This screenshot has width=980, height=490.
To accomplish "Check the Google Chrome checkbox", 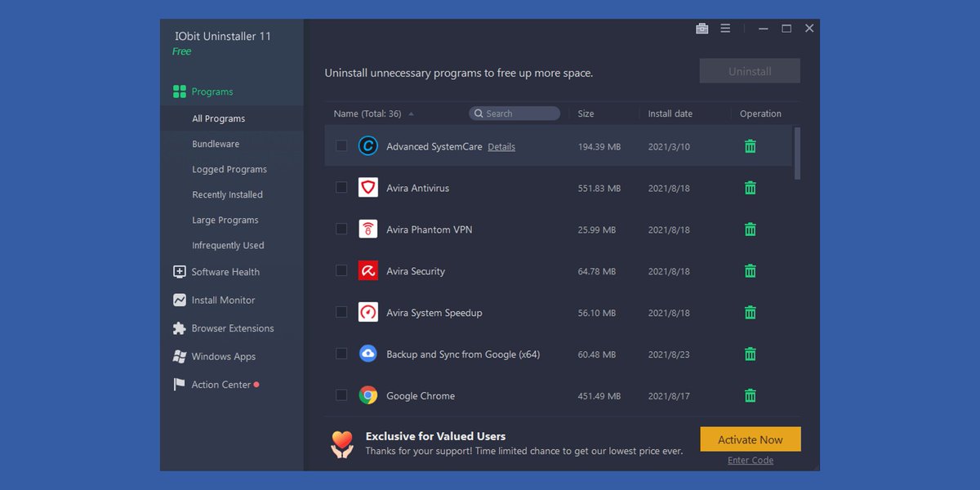I will [x=341, y=396].
